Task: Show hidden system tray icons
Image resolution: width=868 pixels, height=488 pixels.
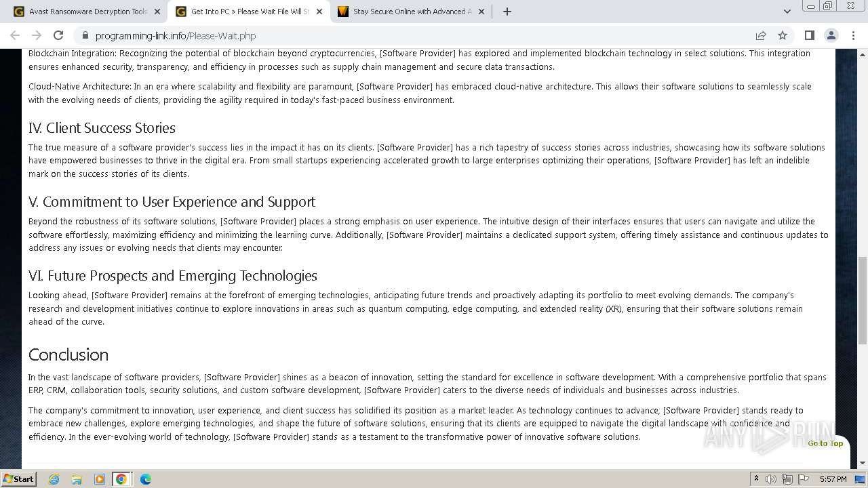Action: point(756,479)
